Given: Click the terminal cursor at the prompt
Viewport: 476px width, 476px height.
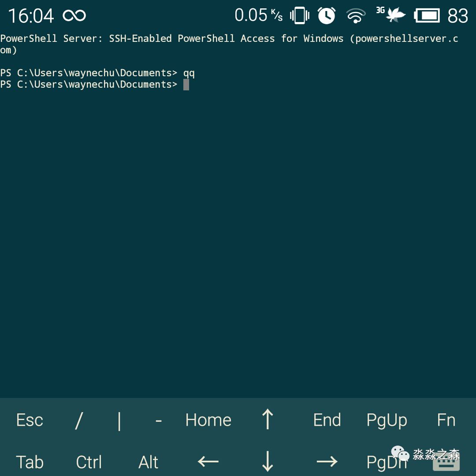Looking at the screenshot, I should click(x=186, y=84).
